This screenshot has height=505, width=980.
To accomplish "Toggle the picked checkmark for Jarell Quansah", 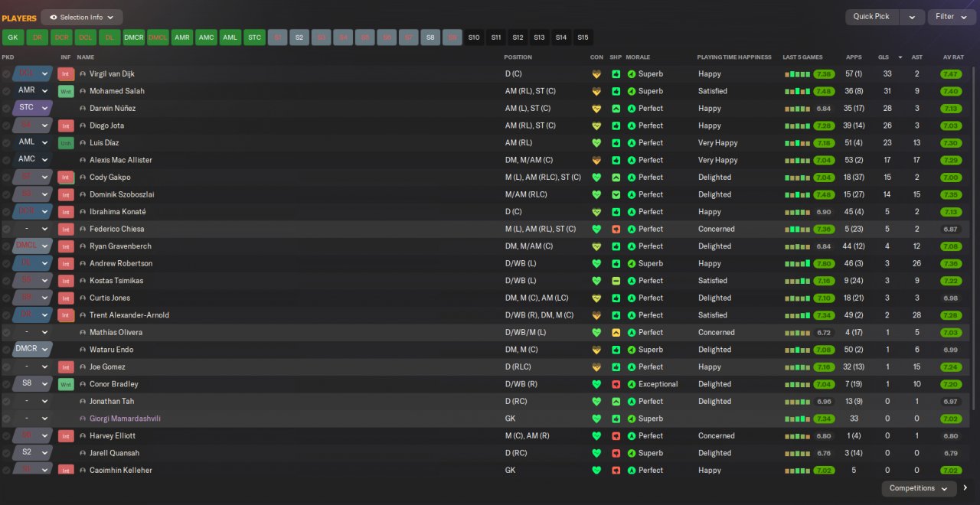I will 6,453.
